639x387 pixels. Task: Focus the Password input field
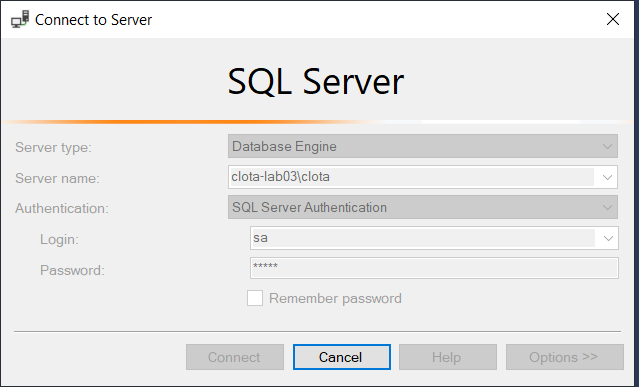(434, 268)
